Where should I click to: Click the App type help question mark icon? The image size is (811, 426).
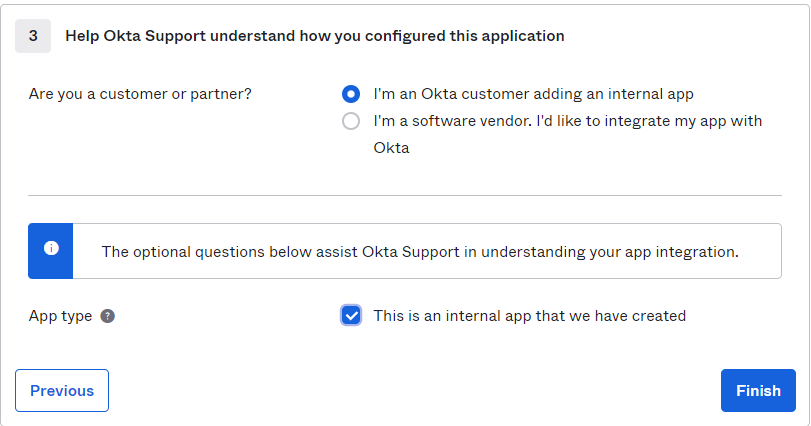click(108, 316)
